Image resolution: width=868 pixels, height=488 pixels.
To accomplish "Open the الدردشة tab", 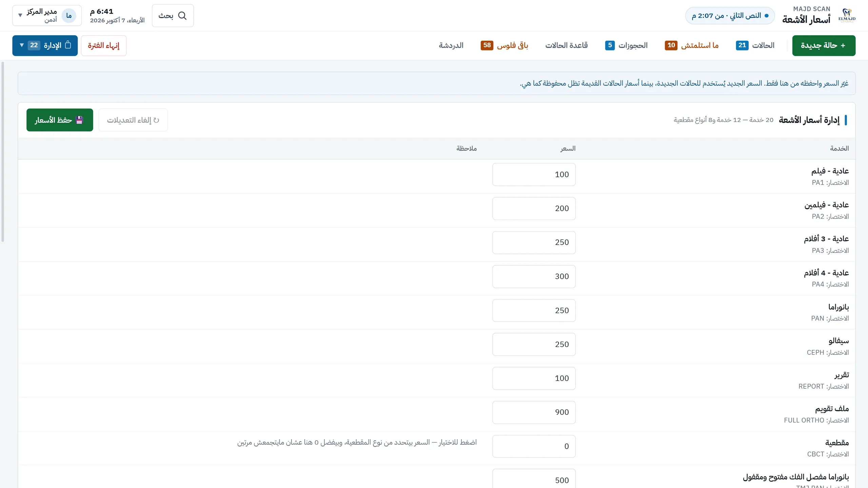I will 451,45.
